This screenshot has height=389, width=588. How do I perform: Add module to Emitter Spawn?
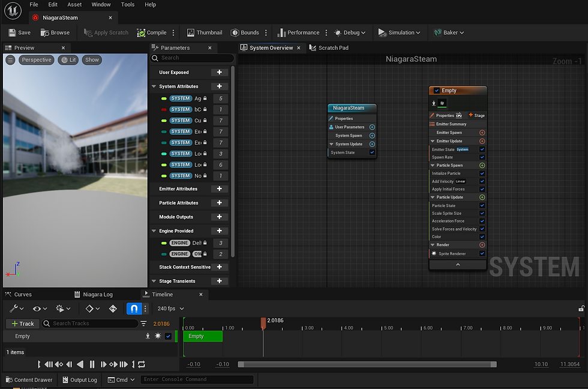(482, 133)
